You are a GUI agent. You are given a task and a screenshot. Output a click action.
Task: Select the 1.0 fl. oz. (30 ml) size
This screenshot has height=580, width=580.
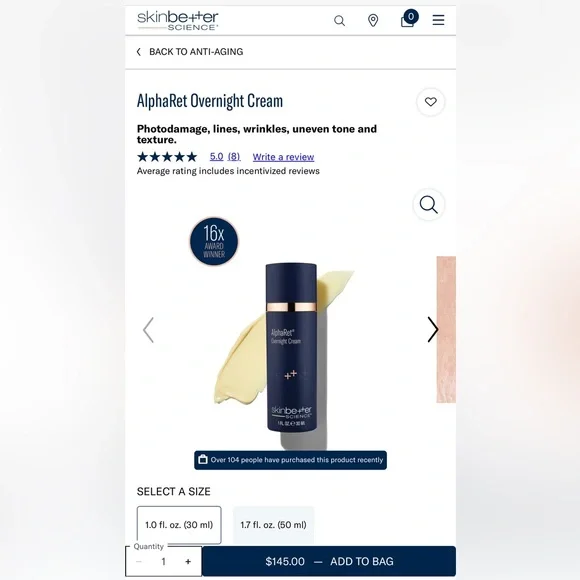pos(179,525)
